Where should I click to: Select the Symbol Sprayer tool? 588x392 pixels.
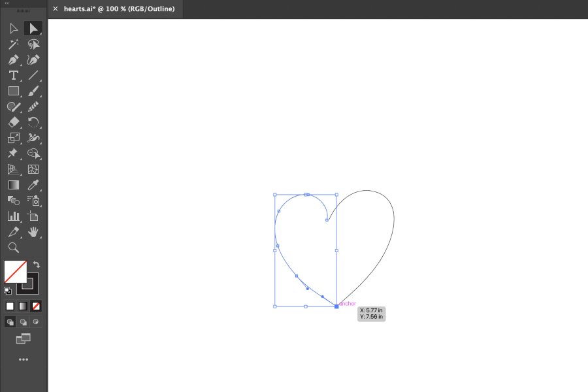[x=33, y=201]
